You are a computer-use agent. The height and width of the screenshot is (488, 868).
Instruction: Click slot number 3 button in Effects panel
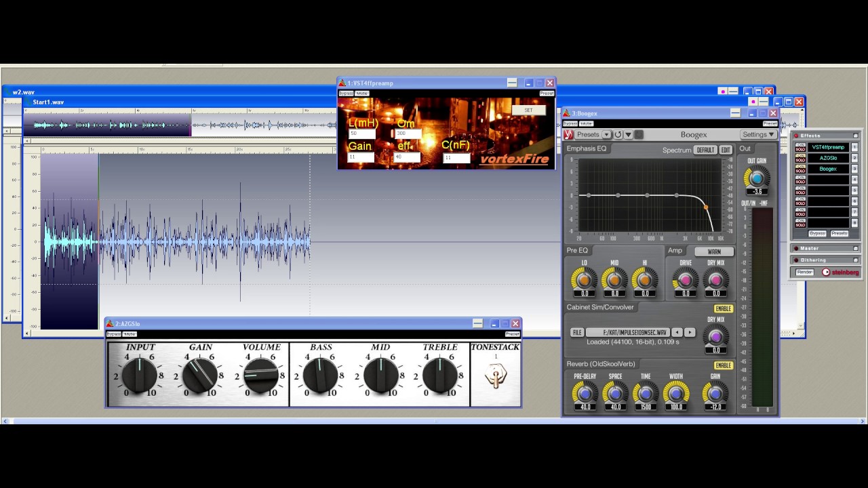[x=854, y=169]
